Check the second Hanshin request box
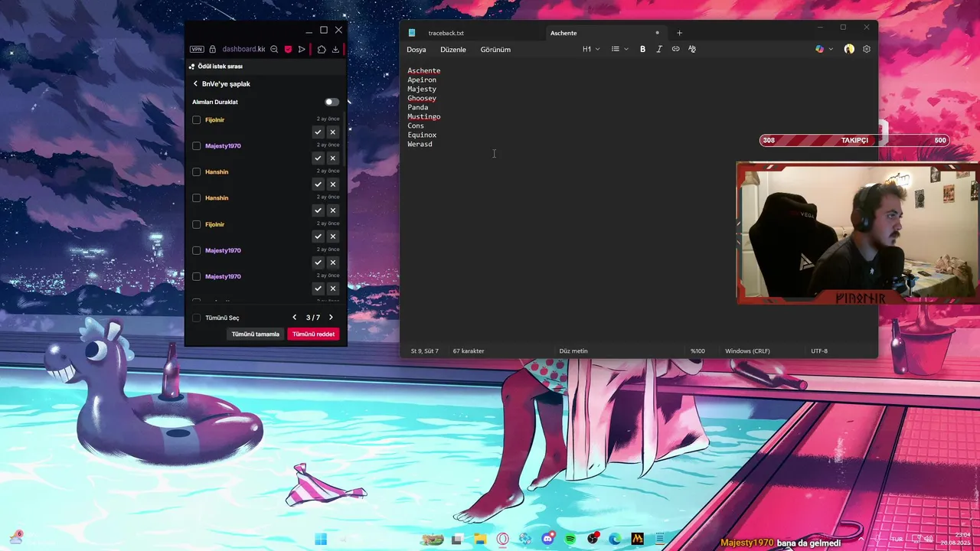Image resolution: width=980 pixels, height=551 pixels. (x=197, y=198)
